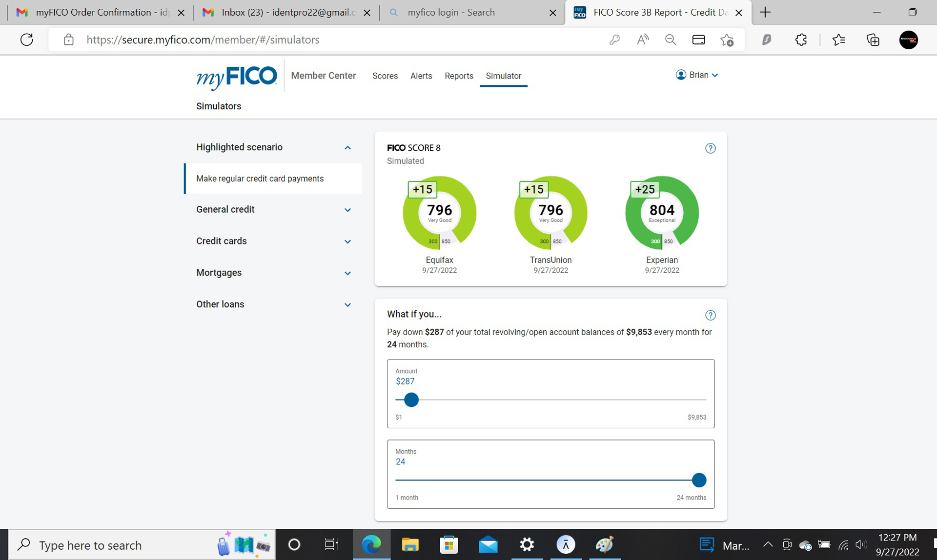
Task: Open the Brian account dropdown
Action: pyautogui.click(x=697, y=75)
